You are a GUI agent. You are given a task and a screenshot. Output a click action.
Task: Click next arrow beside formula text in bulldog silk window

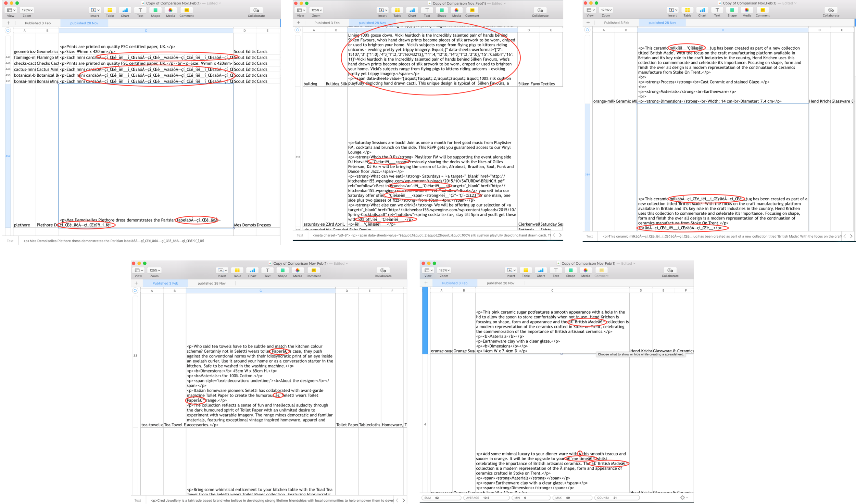[x=560, y=236]
